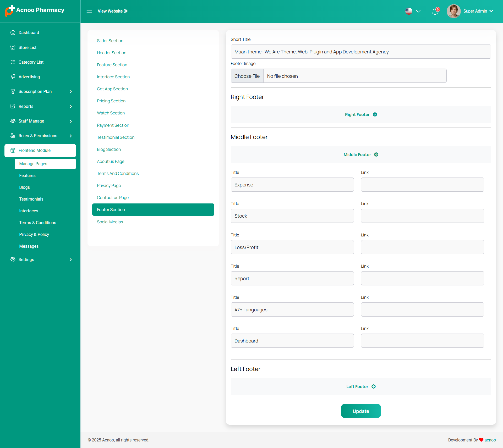The image size is (503, 448).
Task: Select the Blog Section tab
Action: (109, 149)
